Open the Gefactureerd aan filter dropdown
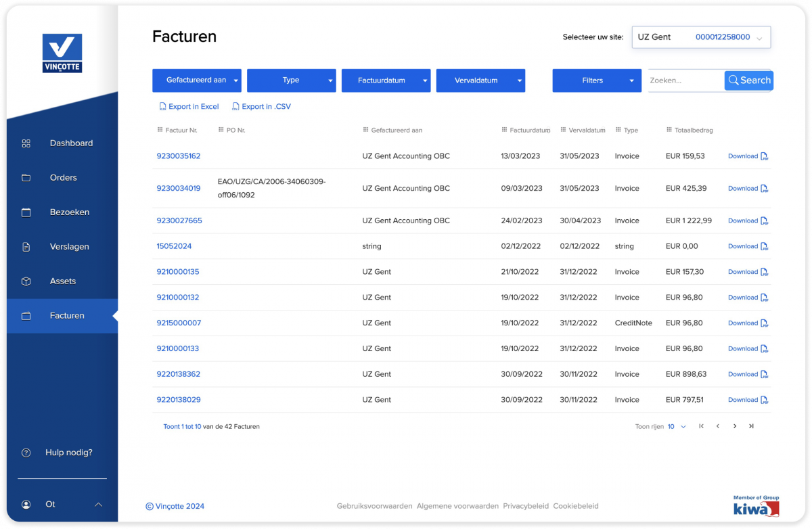The width and height of the screenshot is (812, 529). coord(196,80)
